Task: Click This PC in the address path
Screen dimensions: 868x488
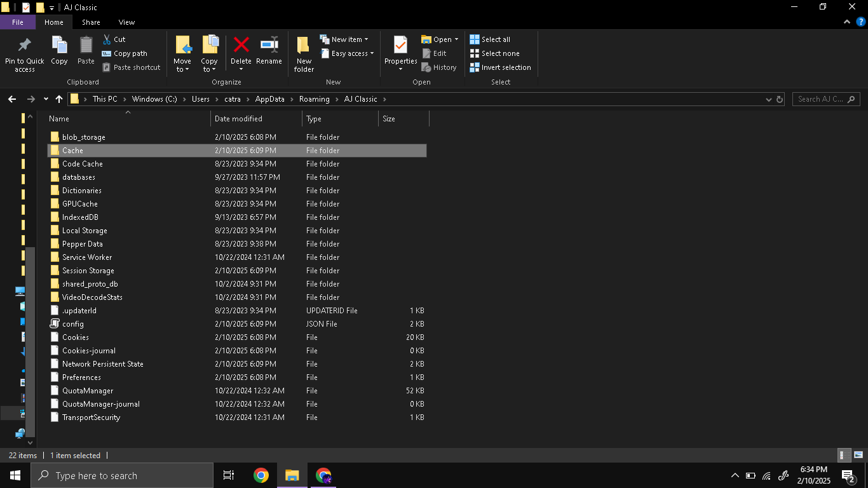Action: pos(105,99)
